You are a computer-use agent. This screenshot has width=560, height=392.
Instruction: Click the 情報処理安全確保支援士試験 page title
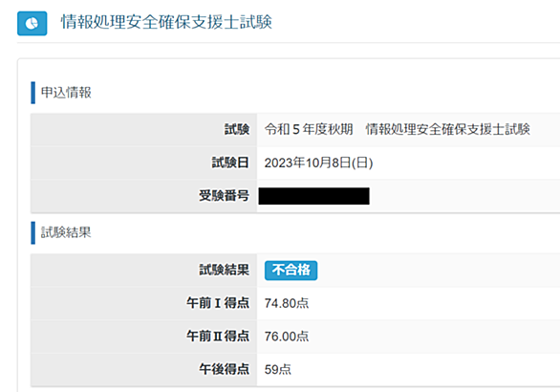166,22
